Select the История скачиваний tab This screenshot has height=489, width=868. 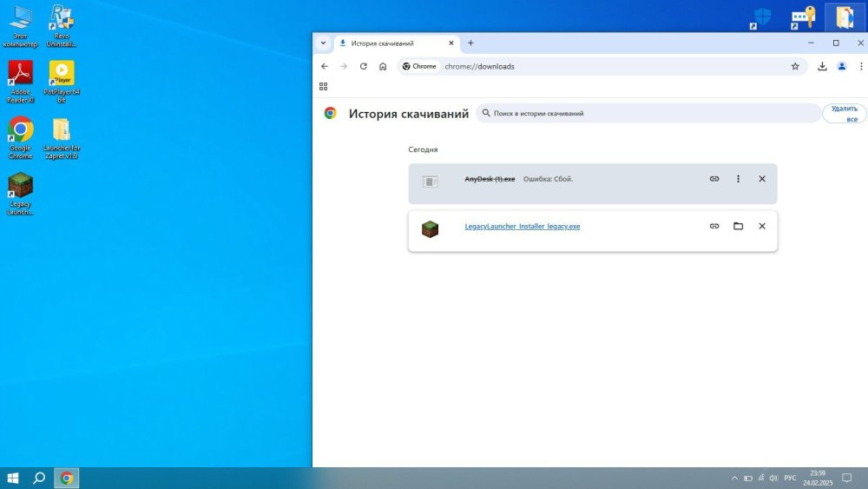[x=396, y=43]
